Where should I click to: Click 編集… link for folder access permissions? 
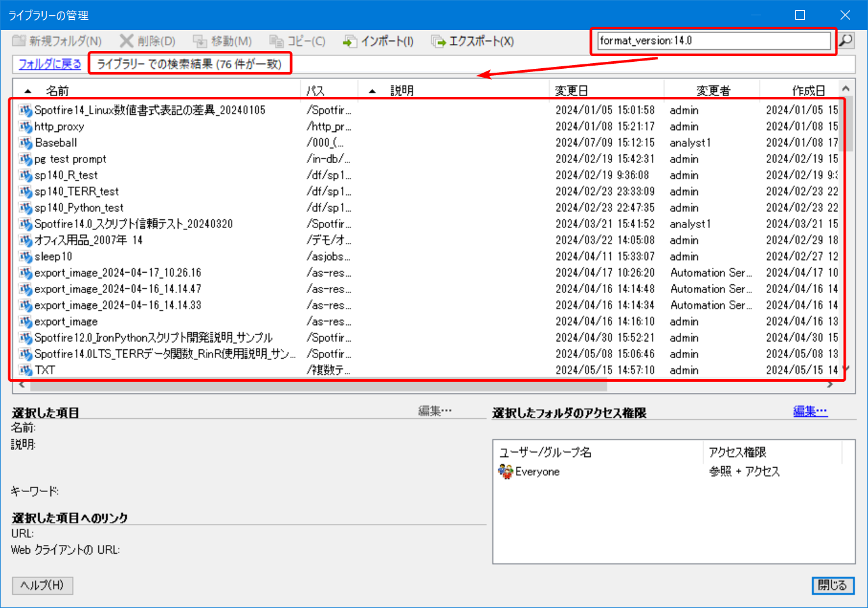[810, 411]
